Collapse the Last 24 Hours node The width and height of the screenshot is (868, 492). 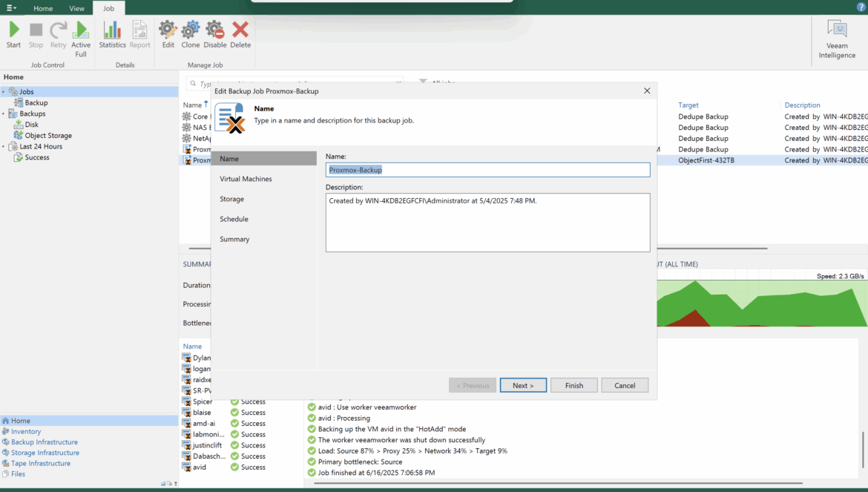click(x=4, y=147)
